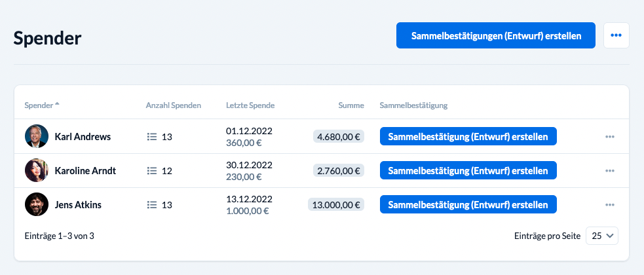Create Sammelbestätigung draft for Jens Atkins
644x275 pixels.
tap(468, 204)
